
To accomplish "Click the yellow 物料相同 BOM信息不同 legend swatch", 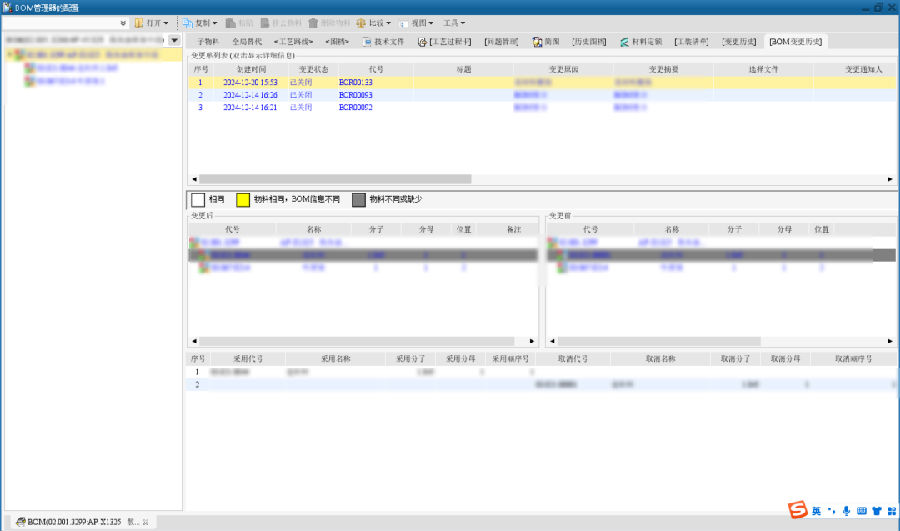I will pos(243,200).
